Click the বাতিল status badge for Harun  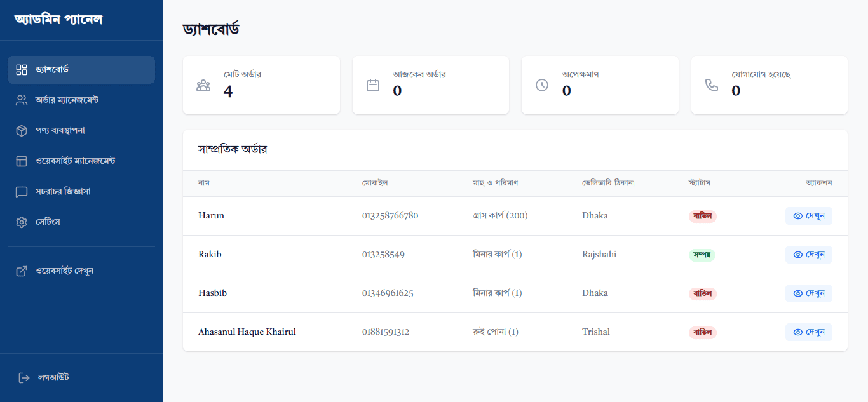pos(702,216)
